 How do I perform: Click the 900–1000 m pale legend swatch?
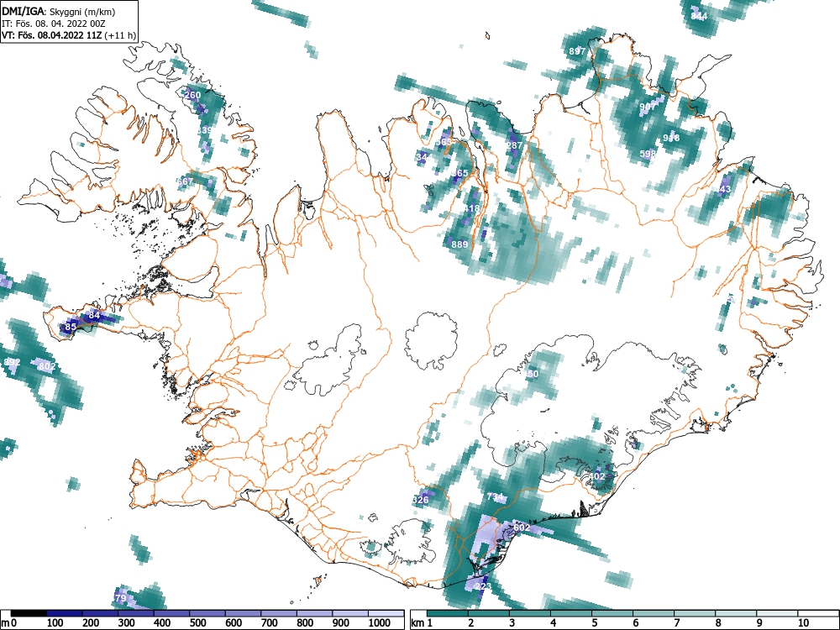click(x=349, y=613)
